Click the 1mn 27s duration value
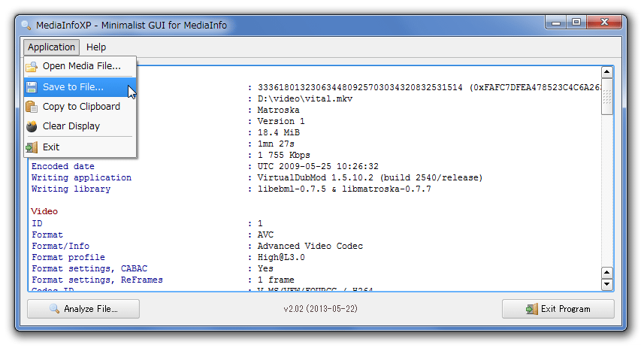Viewport: 644px width, 348px height. pyautogui.click(x=276, y=144)
